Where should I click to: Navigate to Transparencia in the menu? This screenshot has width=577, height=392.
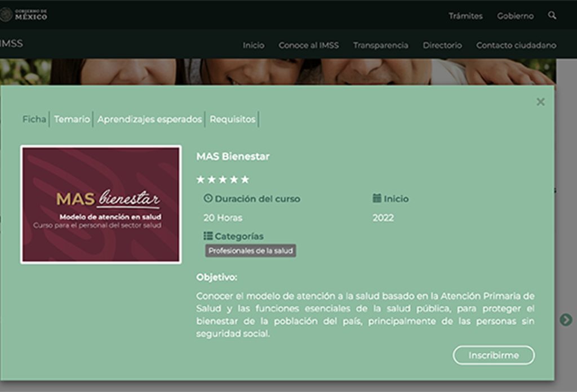pos(380,45)
